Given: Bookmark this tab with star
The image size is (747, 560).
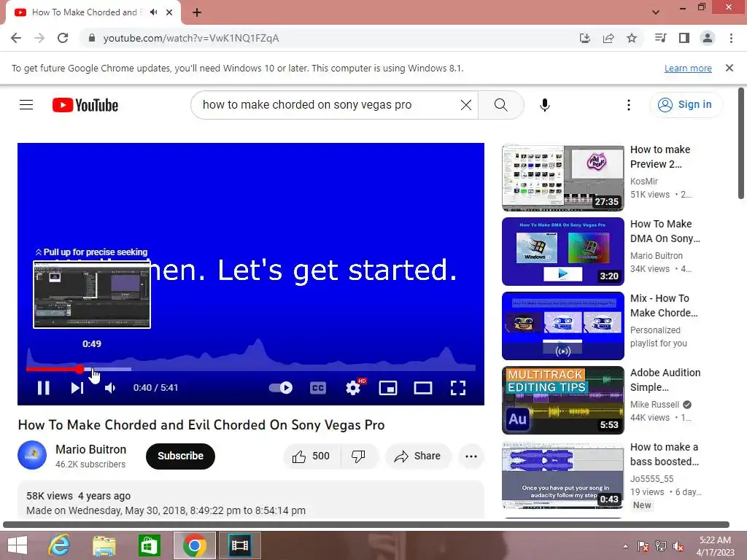Looking at the screenshot, I should [632, 38].
